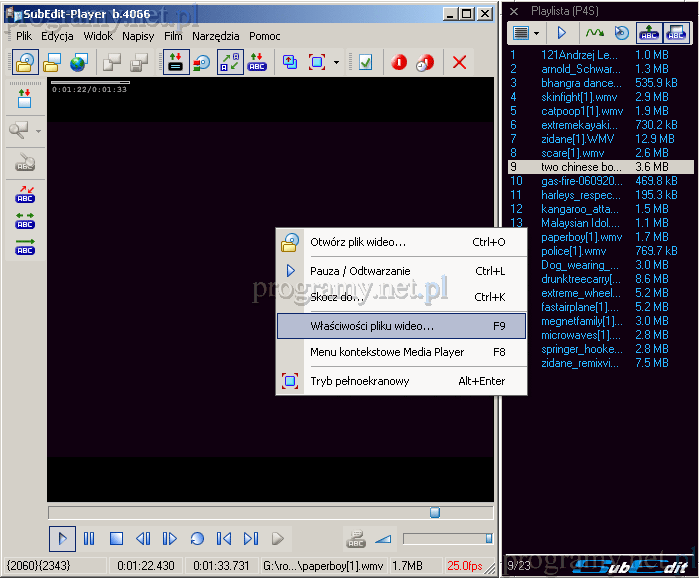The height and width of the screenshot is (578, 699).
Task: Toggle the green checkmark toolbar button
Action: (365, 63)
